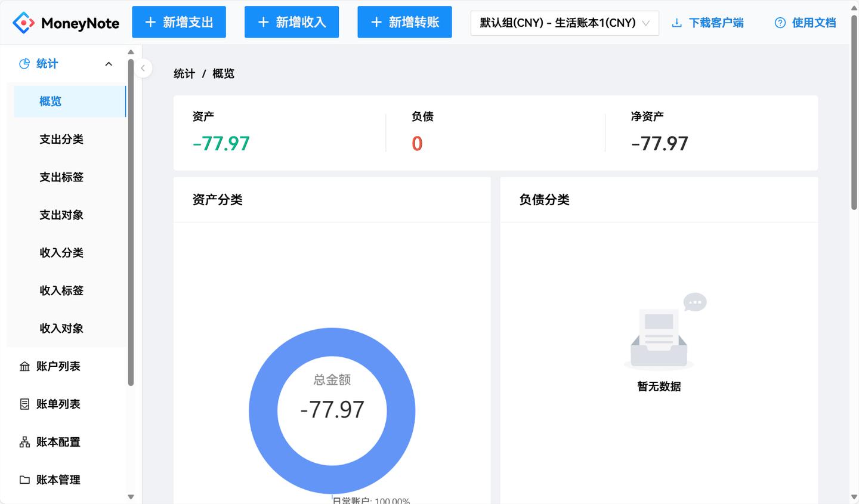Click the 账户列表 bank icon
The width and height of the screenshot is (859, 504).
[24, 366]
